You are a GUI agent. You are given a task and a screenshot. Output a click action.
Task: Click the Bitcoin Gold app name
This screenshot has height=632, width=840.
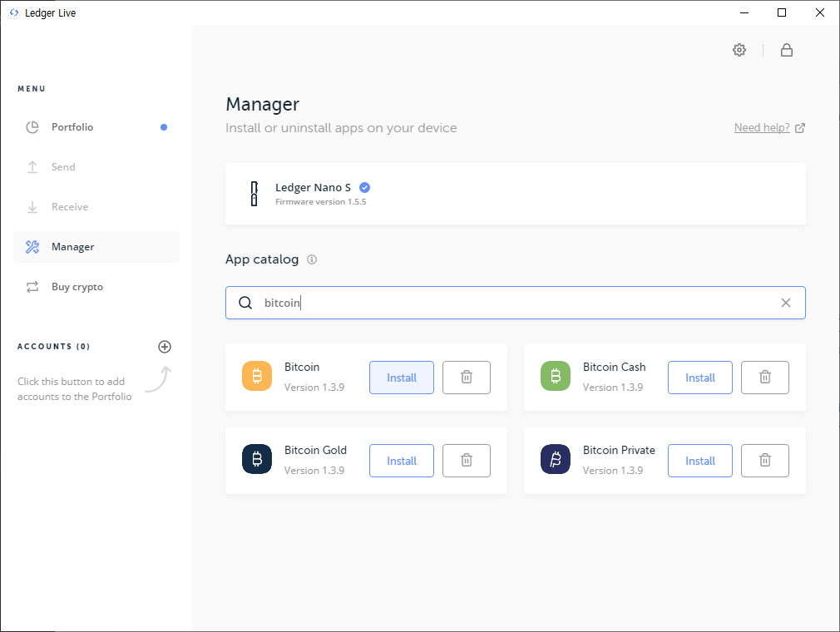(x=315, y=450)
